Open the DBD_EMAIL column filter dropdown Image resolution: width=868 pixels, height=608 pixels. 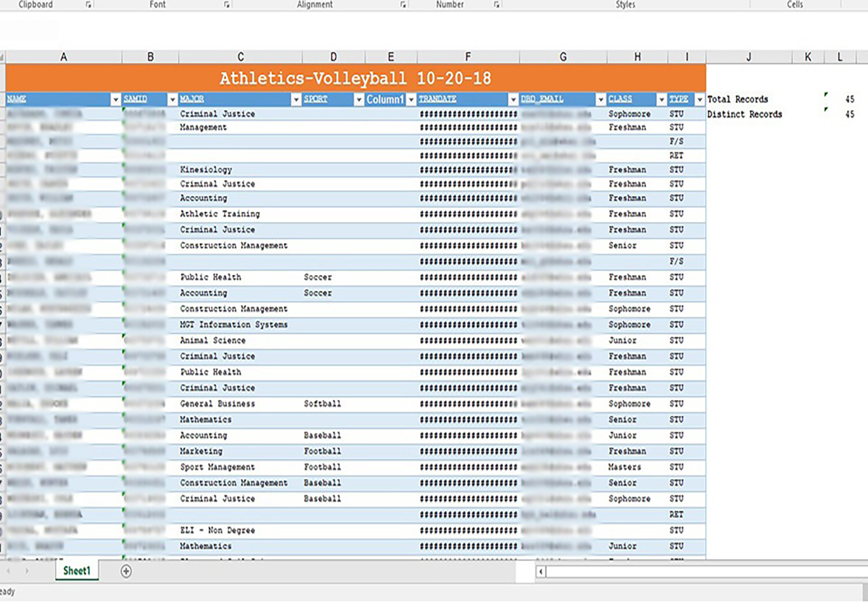pos(600,100)
